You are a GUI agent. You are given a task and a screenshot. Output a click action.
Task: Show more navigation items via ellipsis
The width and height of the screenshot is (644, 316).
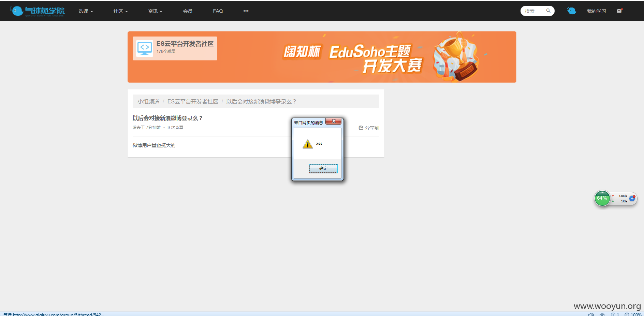click(246, 11)
